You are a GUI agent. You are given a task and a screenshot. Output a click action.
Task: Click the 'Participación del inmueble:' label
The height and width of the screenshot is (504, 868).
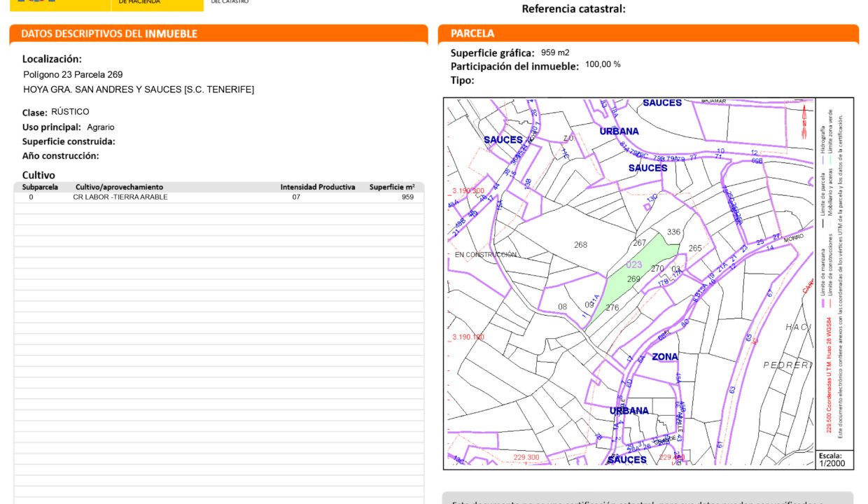(514, 66)
